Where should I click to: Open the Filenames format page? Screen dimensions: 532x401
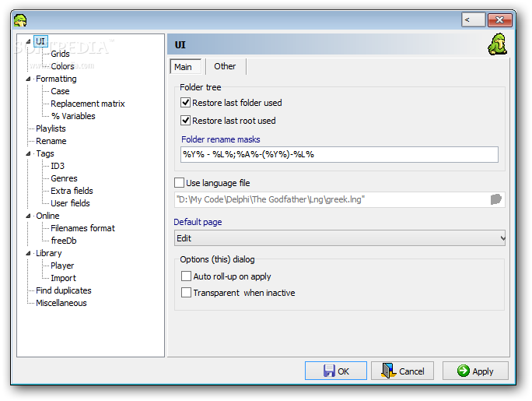(82, 228)
